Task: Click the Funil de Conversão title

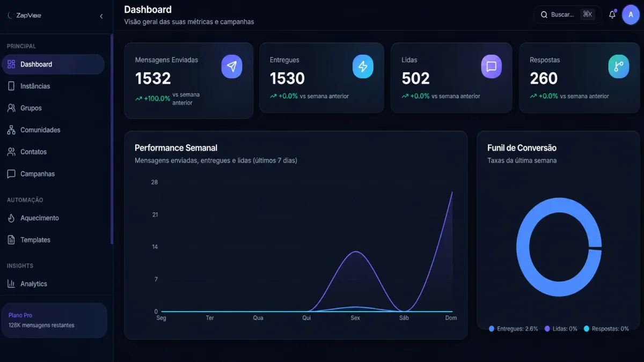Action: [x=522, y=148]
